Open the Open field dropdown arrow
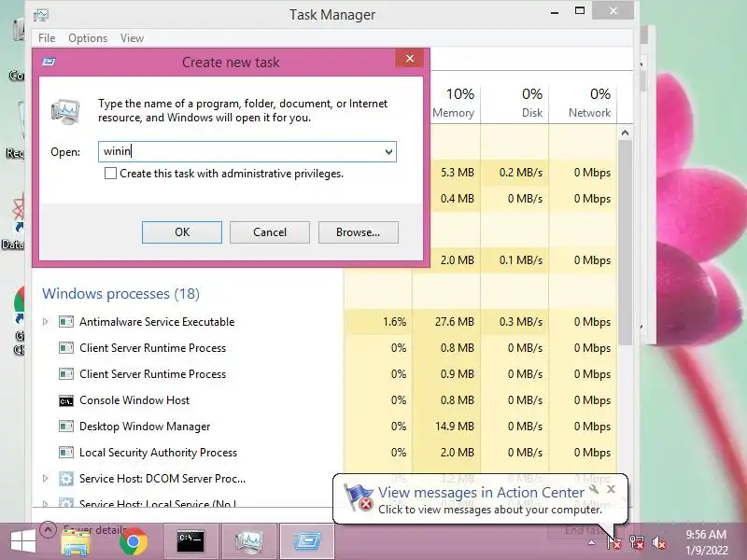The height and width of the screenshot is (560, 747). pos(388,152)
